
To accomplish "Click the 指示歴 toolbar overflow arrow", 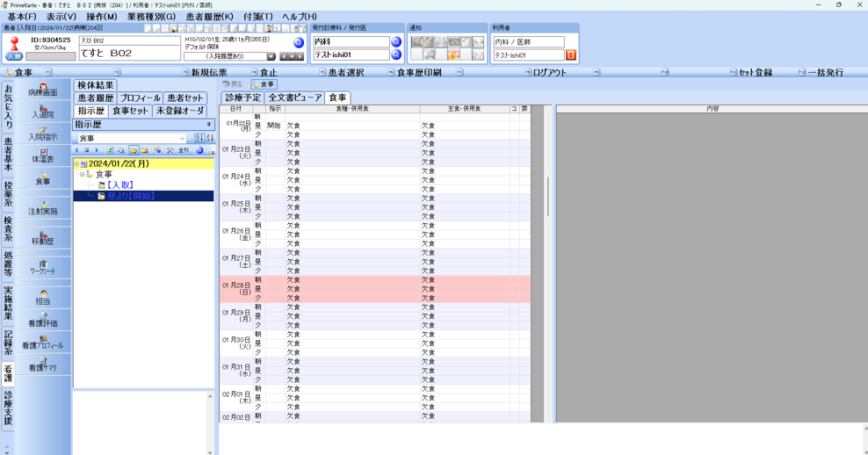I will [x=213, y=152].
